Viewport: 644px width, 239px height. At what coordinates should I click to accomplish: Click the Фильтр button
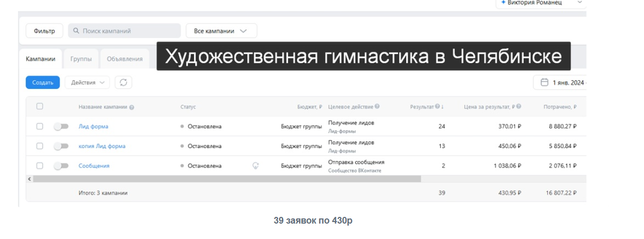[x=44, y=31]
